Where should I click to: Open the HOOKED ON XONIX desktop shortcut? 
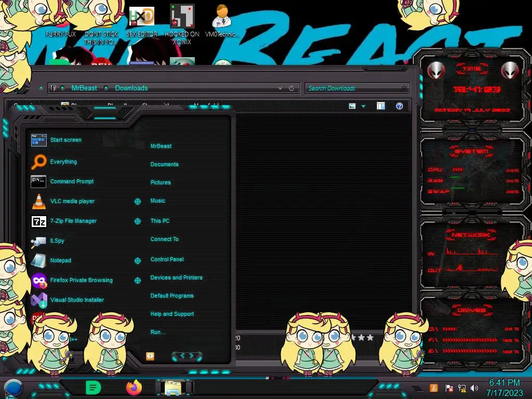(x=182, y=24)
